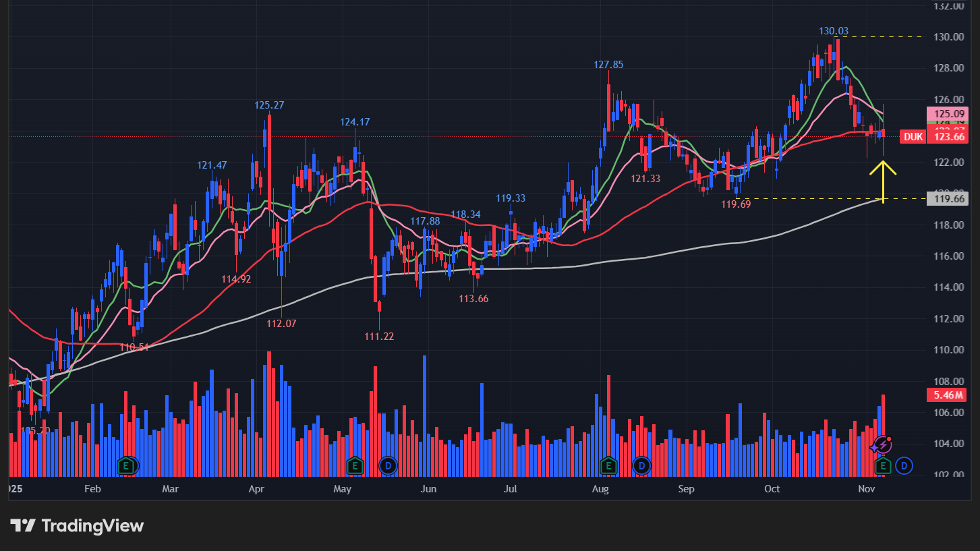Select the 127.85 peak price label
Viewport: 980px width, 551px height.
coord(608,65)
